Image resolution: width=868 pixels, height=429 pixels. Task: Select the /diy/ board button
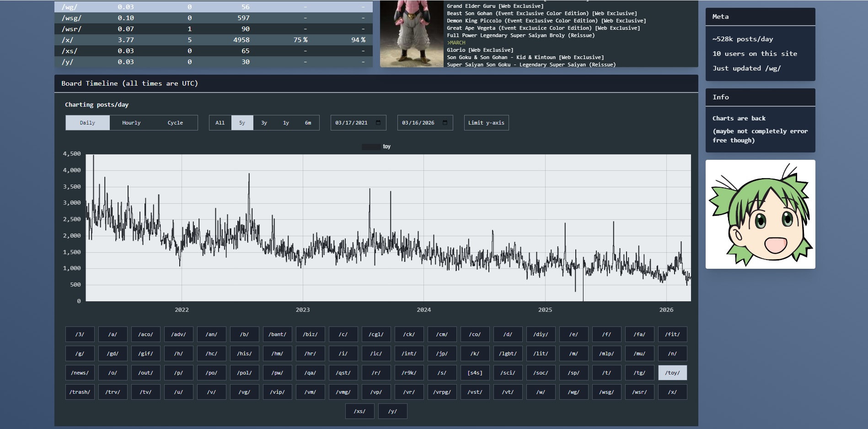coord(541,334)
